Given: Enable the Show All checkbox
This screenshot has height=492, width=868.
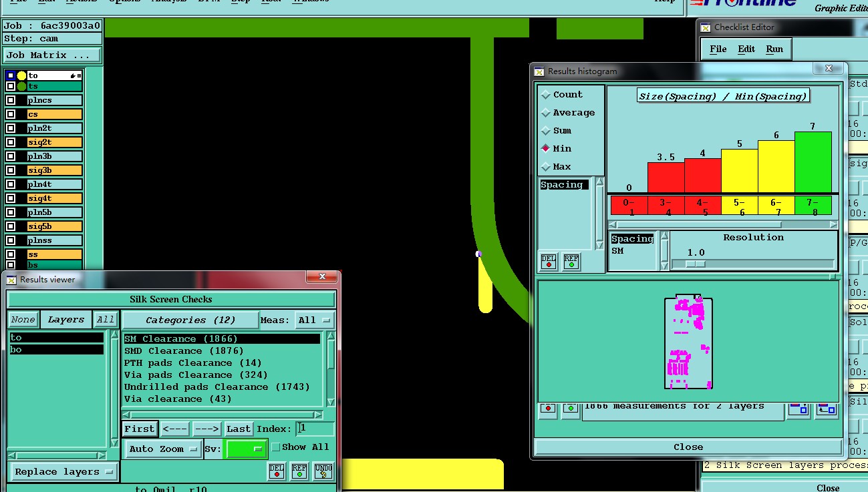Looking at the screenshot, I should 276,447.
